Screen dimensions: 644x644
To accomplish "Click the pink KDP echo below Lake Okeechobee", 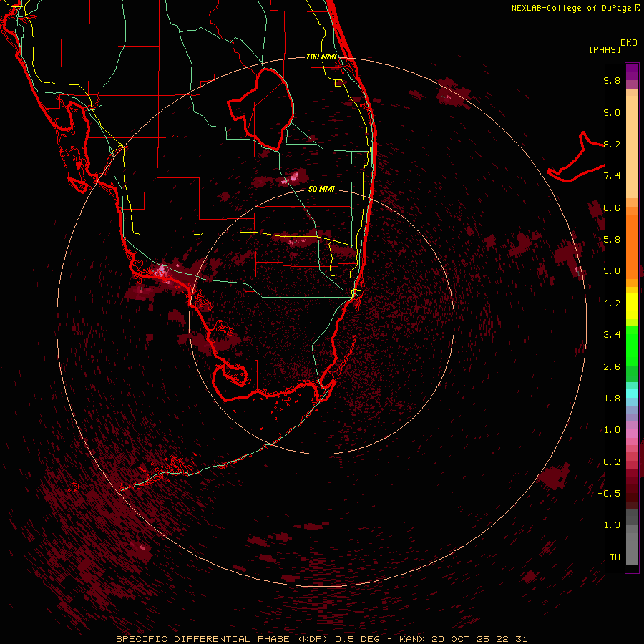I will (x=295, y=177).
